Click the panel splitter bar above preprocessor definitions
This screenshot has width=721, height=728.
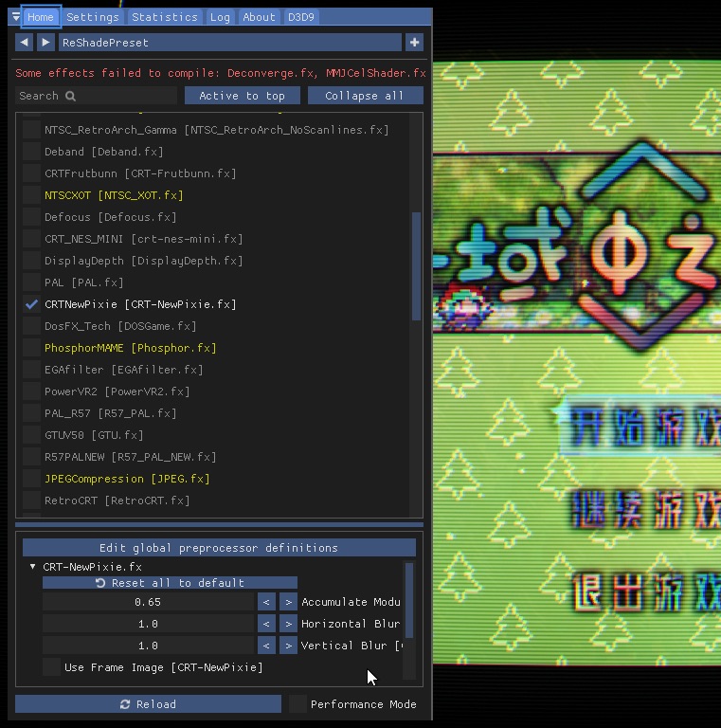click(x=219, y=524)
